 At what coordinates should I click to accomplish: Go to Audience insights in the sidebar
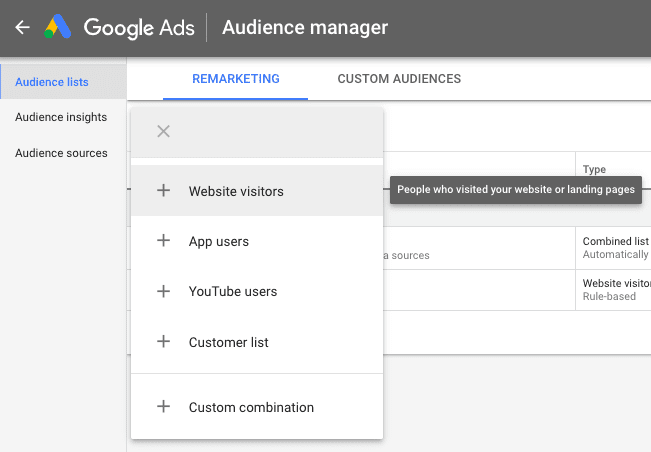[x=61, y=117]
